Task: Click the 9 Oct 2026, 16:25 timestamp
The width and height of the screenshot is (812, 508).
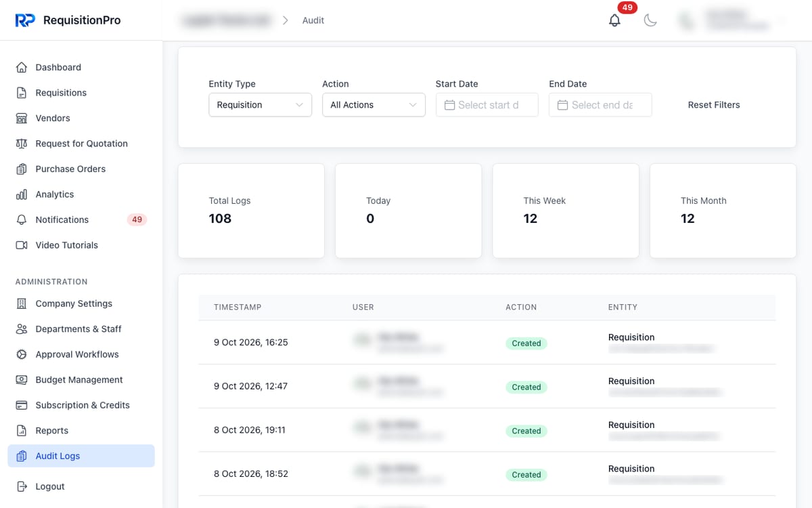Action: pyautogui.click(x=251, y=343)
